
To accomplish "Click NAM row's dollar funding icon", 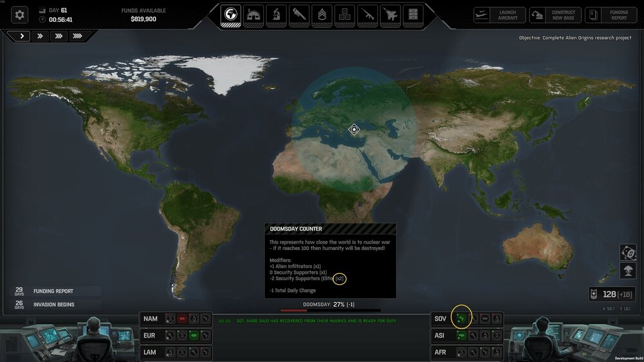I will (170, 318).
